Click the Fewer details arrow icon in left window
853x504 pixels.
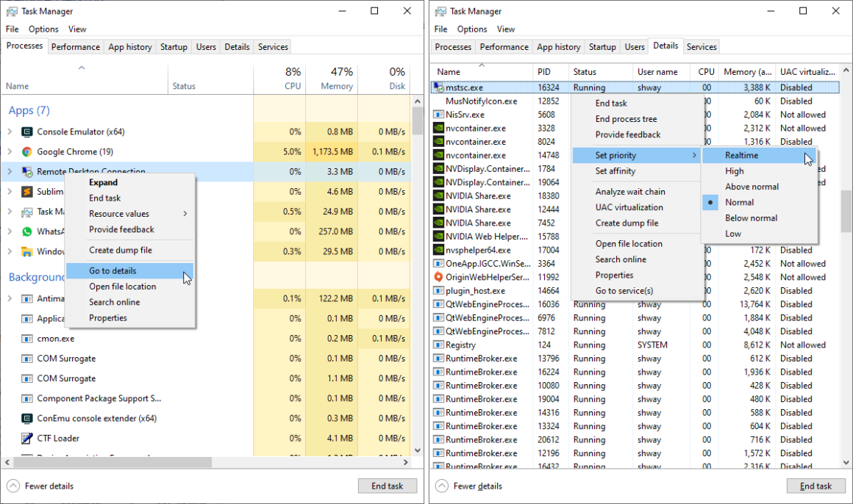pos(13,486)
